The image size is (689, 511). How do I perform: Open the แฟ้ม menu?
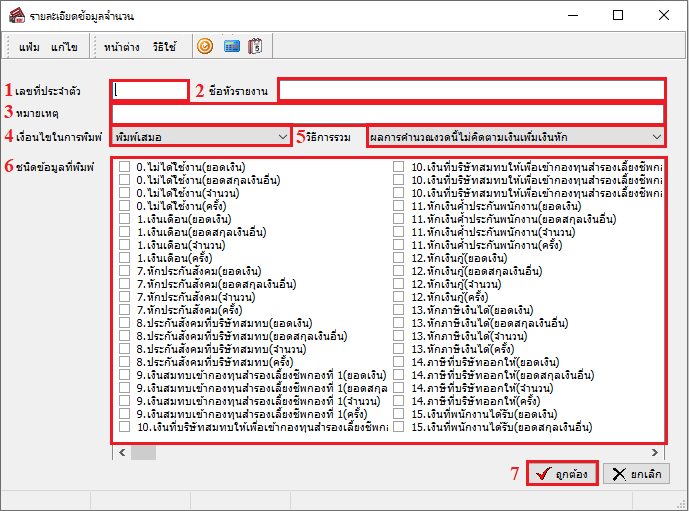(x=29, y=47)
